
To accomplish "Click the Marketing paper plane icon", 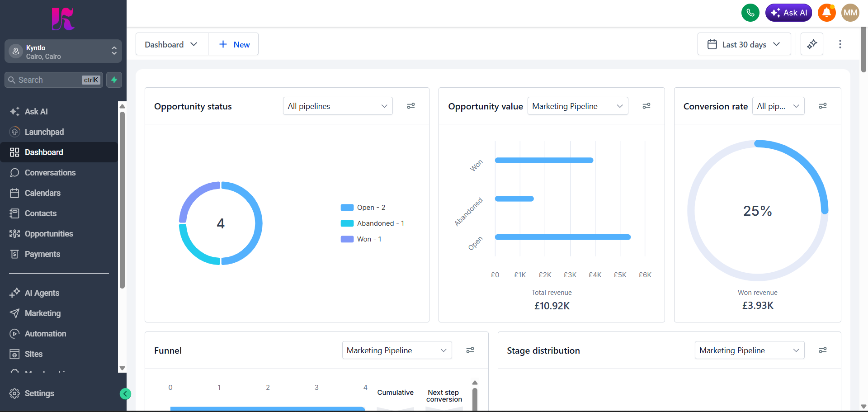I will coord(14,313).
